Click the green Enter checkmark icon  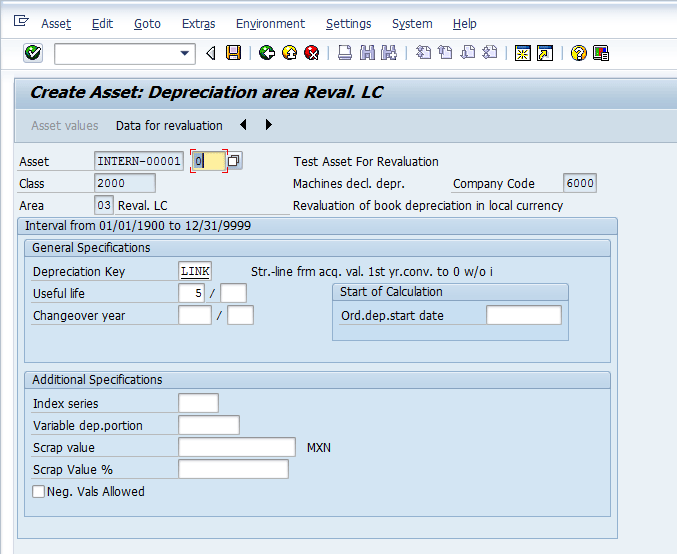[33, 53]
